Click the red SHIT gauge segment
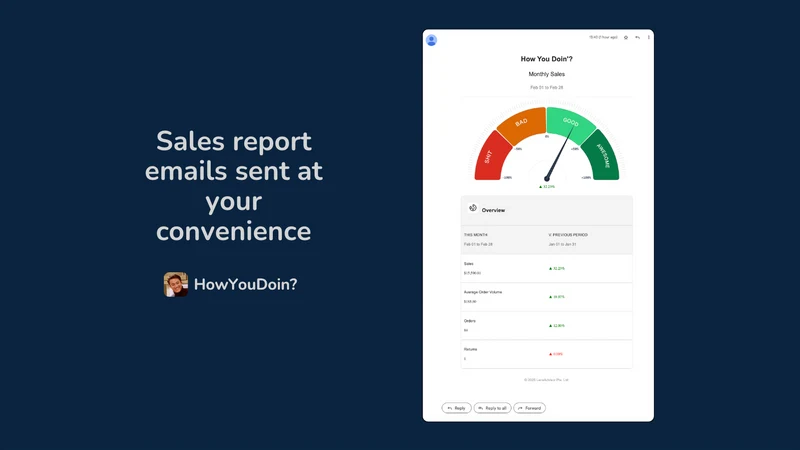The image size is (800, 450). (491, 157)
